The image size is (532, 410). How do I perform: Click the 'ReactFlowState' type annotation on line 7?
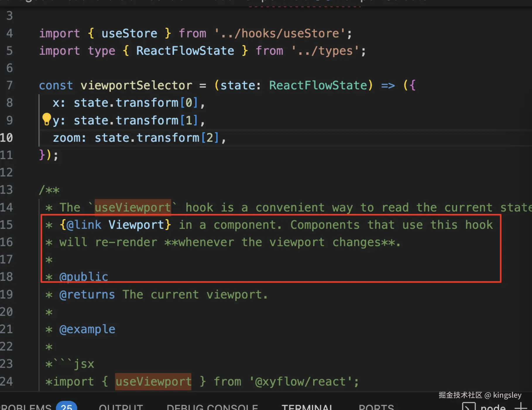click(x=318, y=85)
